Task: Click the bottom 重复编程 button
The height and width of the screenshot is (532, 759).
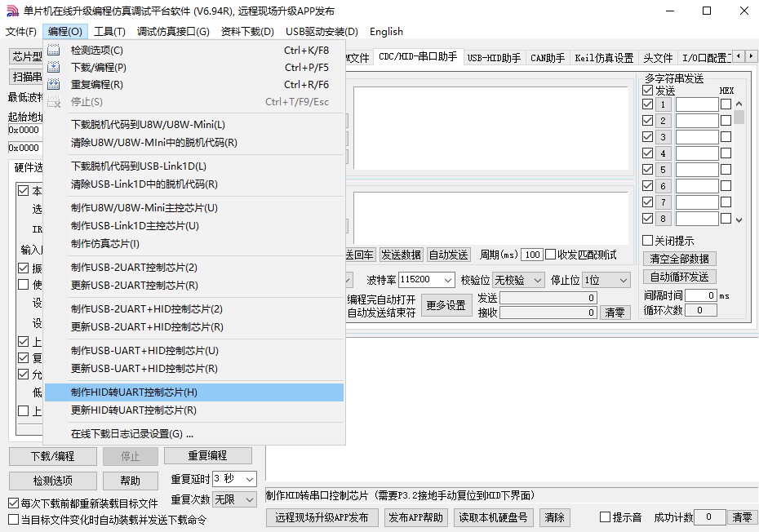Action: pos(207,455)
